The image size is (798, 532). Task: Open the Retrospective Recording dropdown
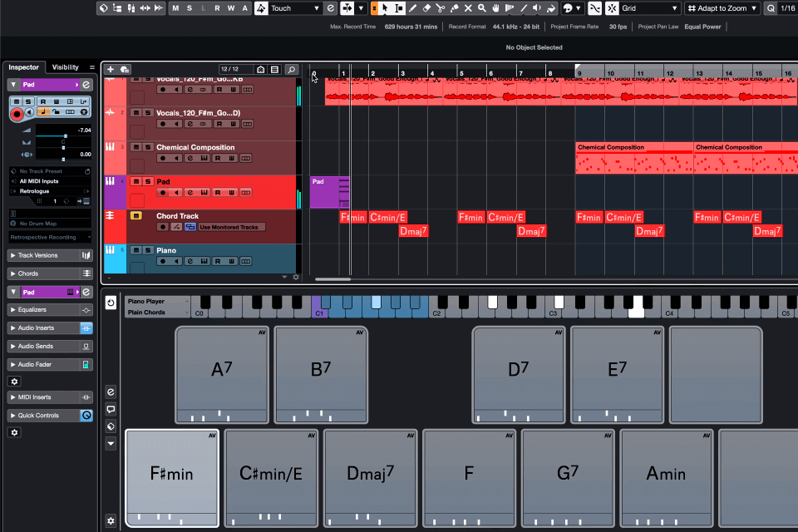tap(51, 237)
